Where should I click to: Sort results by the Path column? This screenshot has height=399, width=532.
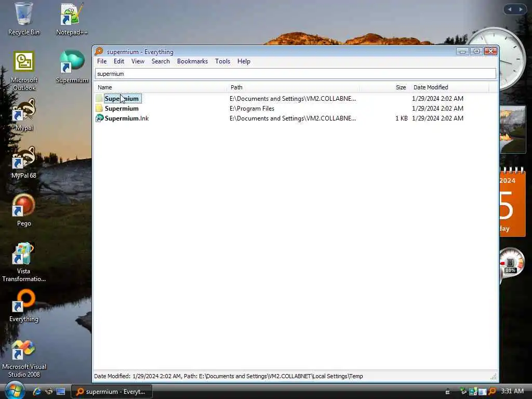point(293,87)
